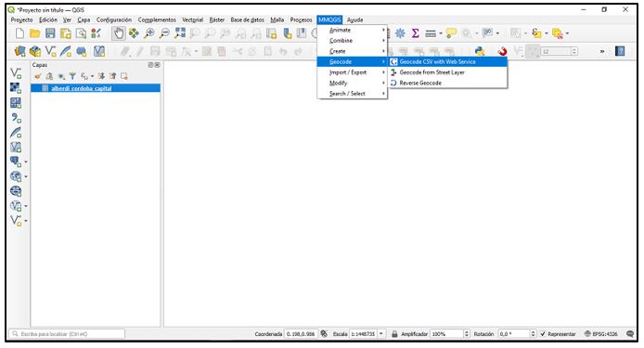Open the Help contents icon
Viewport: 644px width, 348px height.
coord(620,51)
